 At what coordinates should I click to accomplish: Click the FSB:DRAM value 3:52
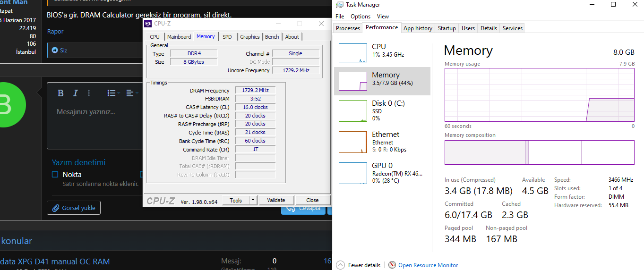[255, 99]
